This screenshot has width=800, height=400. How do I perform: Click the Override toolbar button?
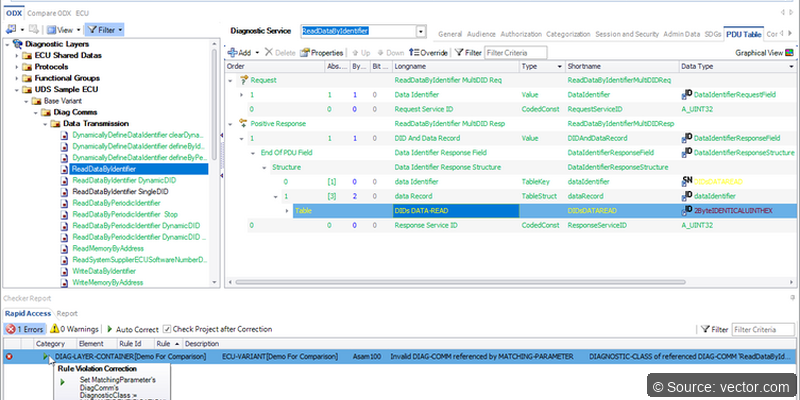pos(426,52)
